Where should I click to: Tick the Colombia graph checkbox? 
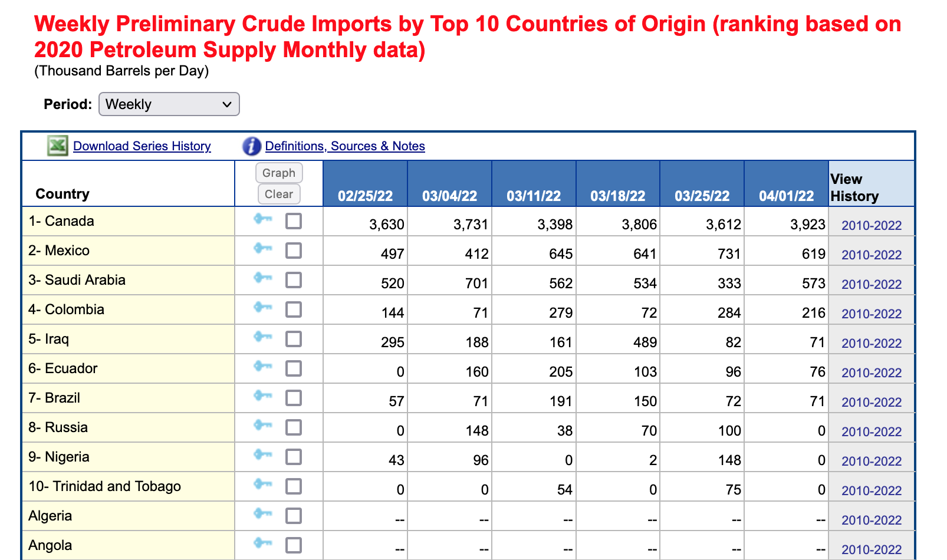coord(294,309)
